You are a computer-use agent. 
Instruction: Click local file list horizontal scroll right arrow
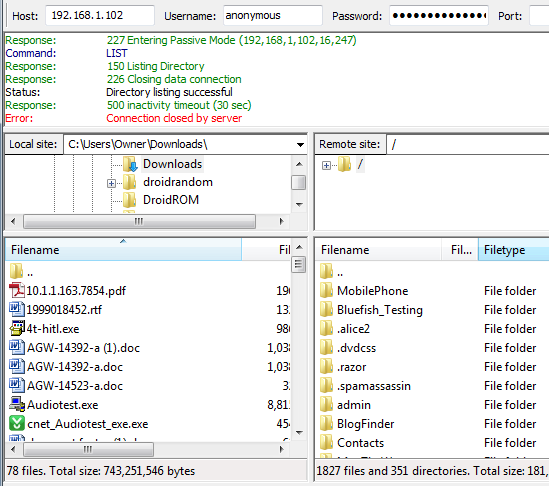(281, 449)
